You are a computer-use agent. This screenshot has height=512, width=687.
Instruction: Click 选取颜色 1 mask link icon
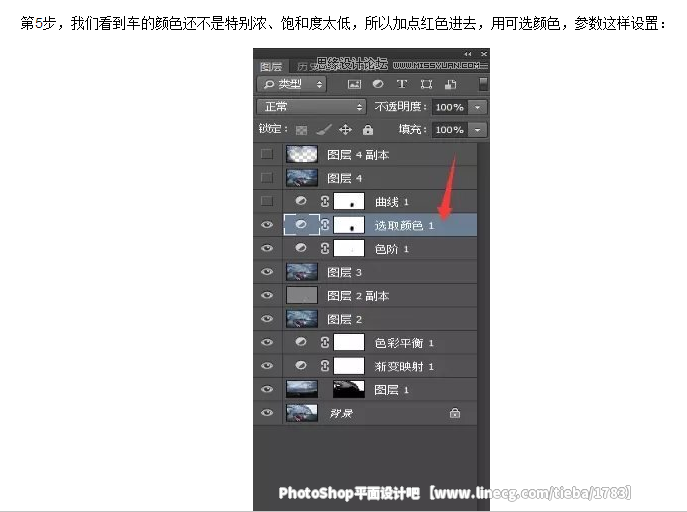point(324,225)
